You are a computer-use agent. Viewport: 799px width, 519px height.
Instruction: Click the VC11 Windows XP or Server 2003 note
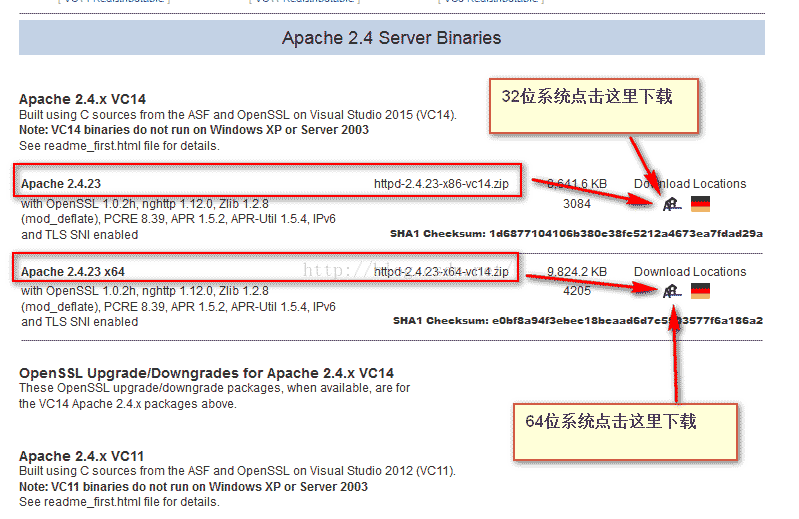(x=194, y=487)
